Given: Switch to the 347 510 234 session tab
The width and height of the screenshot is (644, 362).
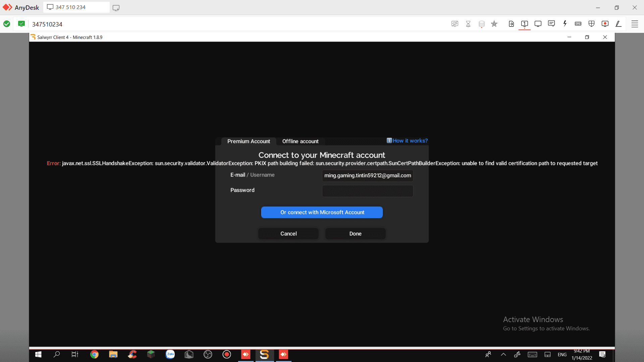Looking at the screenshot, I should pyautogui.click(x=76, y=7).
